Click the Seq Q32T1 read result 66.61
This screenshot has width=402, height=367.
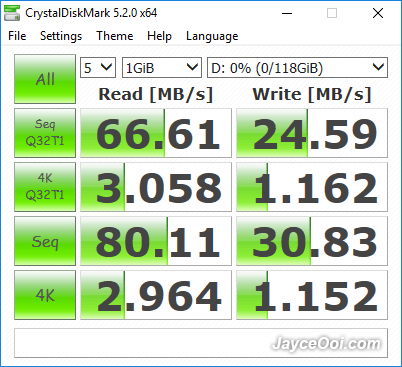[156, 133]
